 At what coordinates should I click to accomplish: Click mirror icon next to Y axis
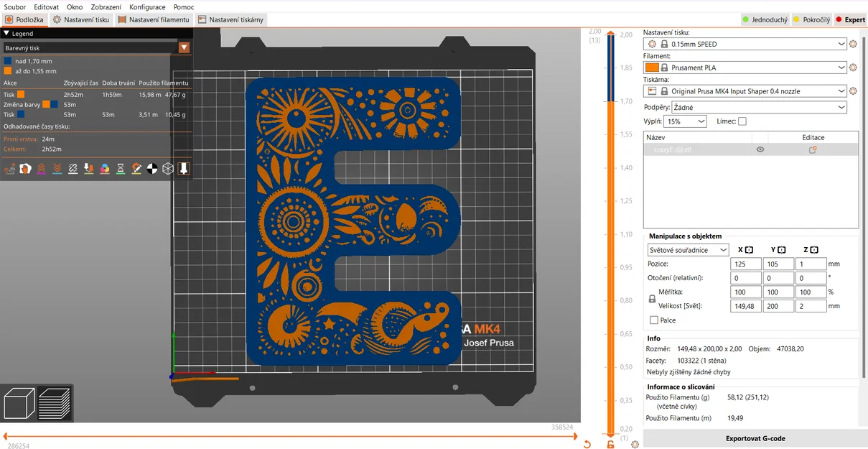point(782,250)
